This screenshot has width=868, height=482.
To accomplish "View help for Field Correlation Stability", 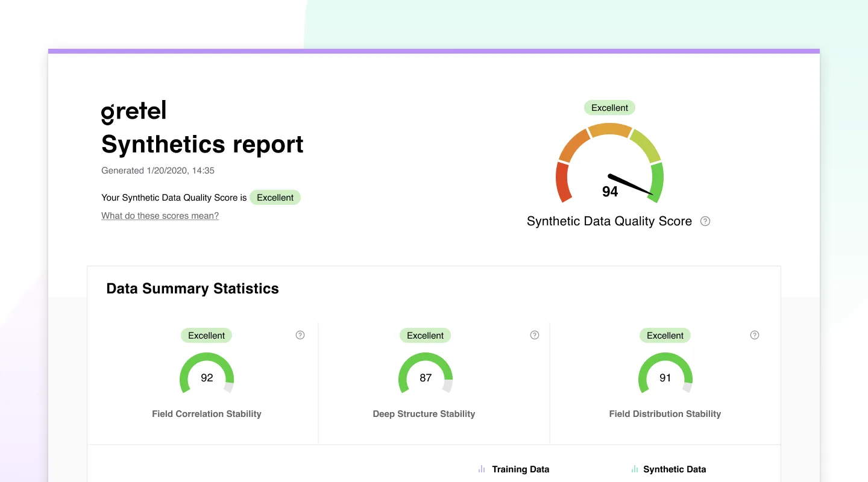I will coord(300,334).
